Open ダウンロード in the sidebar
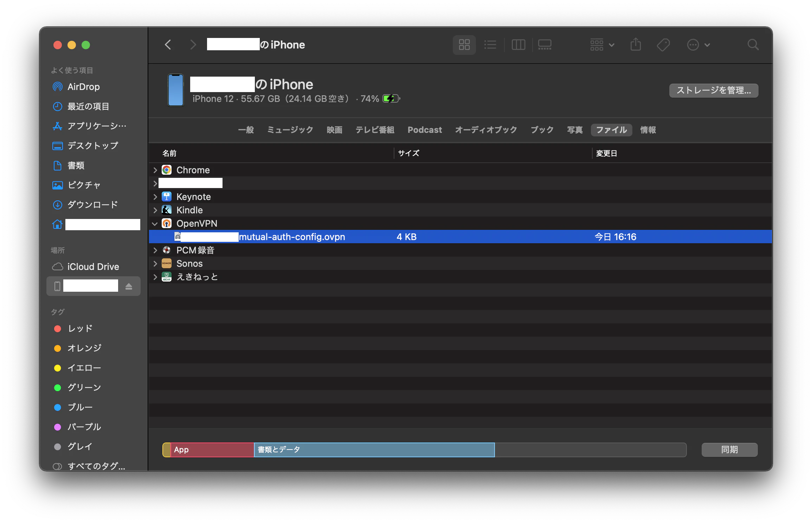 (85, 205)
